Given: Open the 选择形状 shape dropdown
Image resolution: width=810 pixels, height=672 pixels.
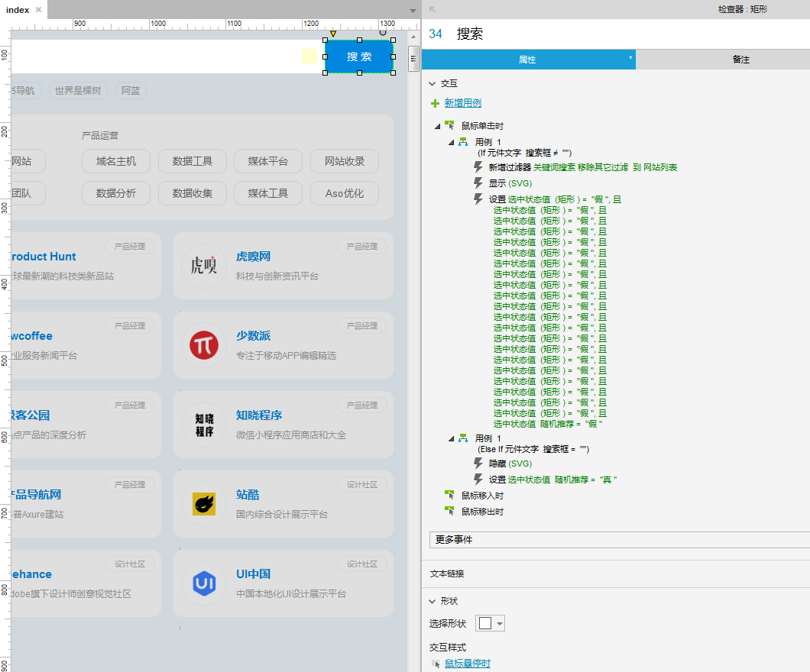Looking at the screenshot, I should click(490, 623).
